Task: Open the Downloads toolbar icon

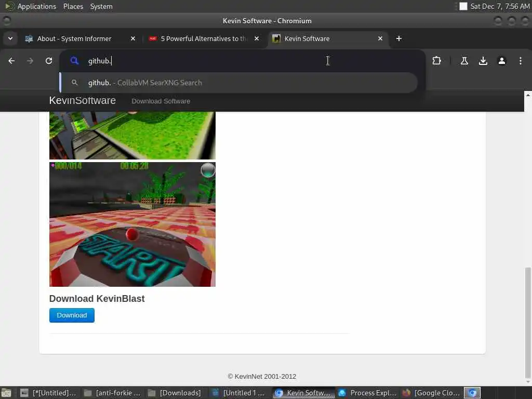Action: (483, 61)
